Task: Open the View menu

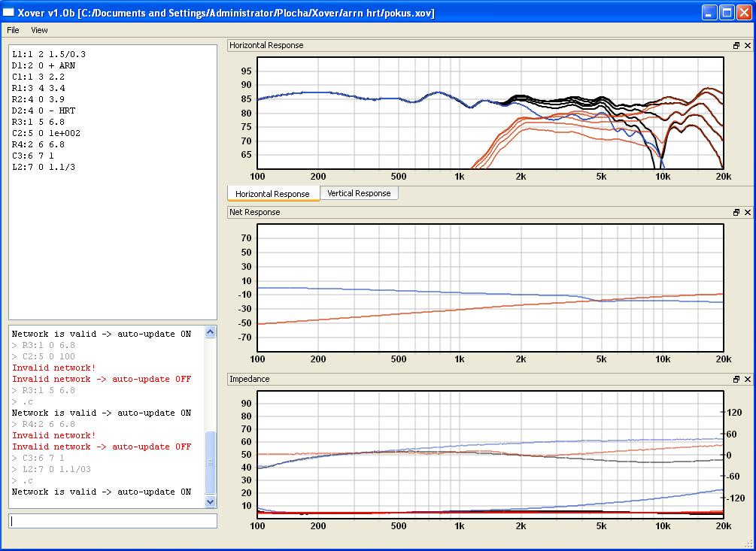Action: pos(39,30)
